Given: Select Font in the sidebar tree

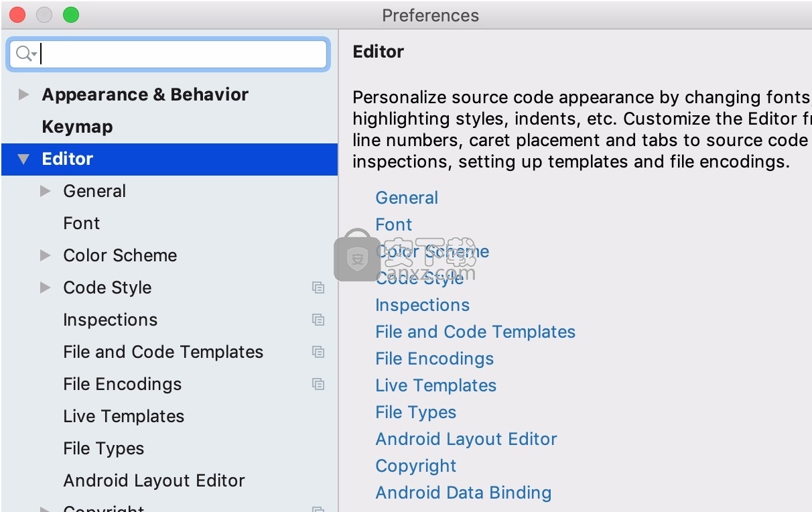Looking at the screenshot, I should (x=81, y=223).
